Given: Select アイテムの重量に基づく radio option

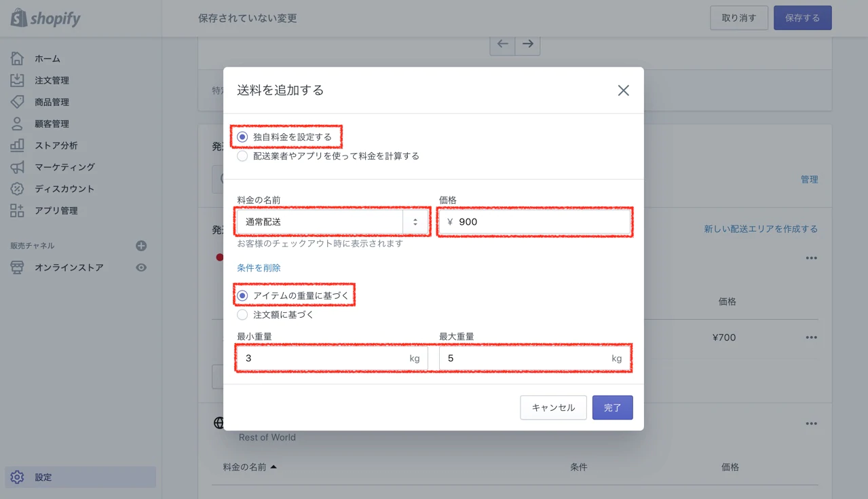Looking at the screenshot, I should (242, 296).
